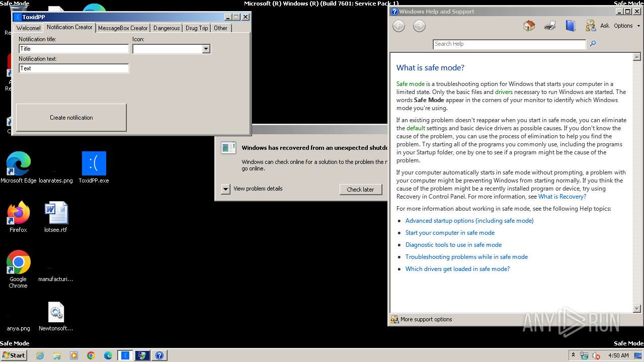Select the Google Chrome desktop icon

tap(18, 269)
